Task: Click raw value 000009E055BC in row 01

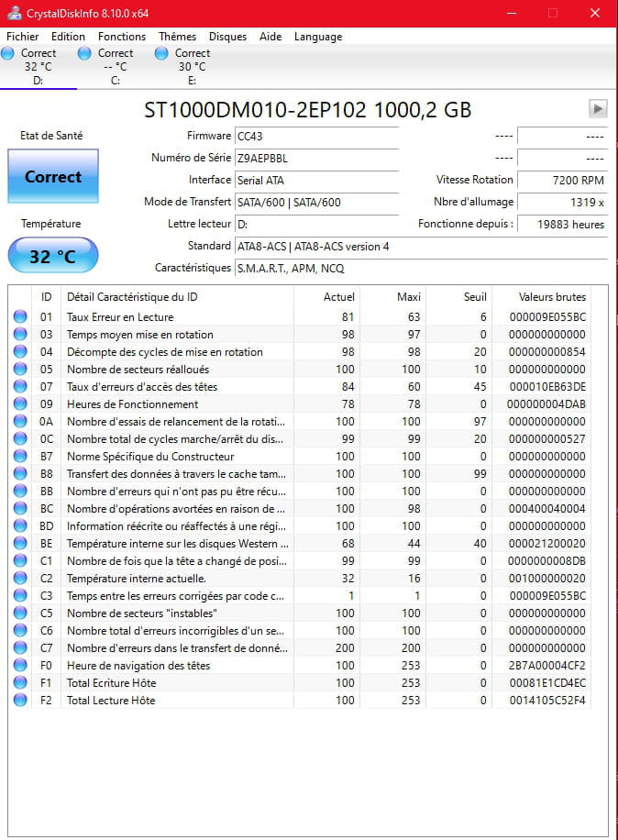Action: 547,316
